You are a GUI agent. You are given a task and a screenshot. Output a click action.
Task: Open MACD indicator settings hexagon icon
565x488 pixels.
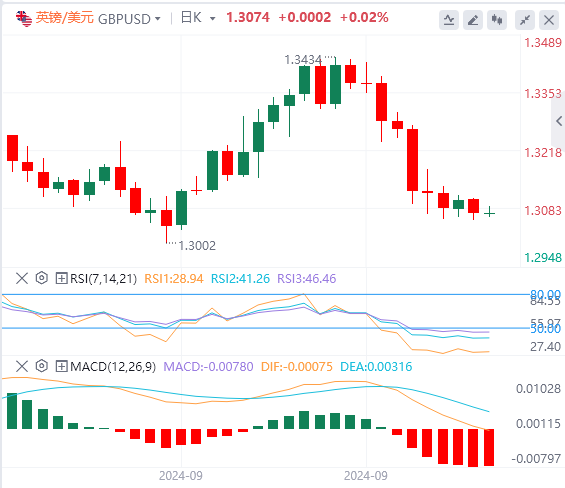click(x=42, y=366)
